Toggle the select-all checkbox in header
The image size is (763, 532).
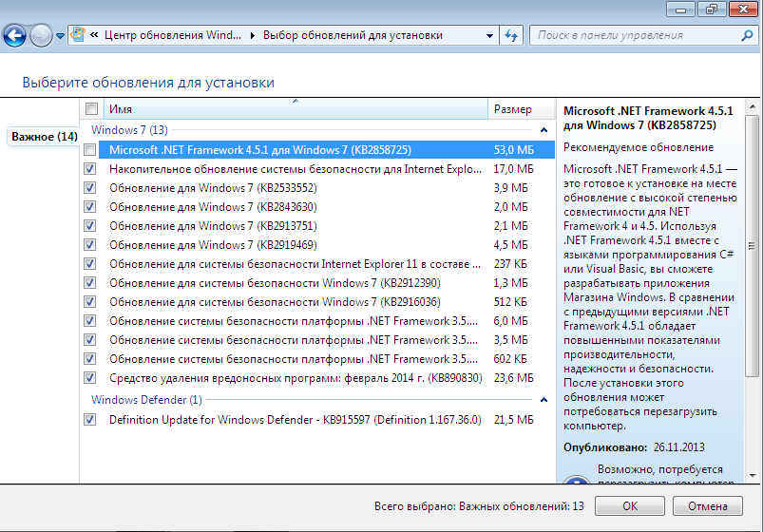pos(91,108)
